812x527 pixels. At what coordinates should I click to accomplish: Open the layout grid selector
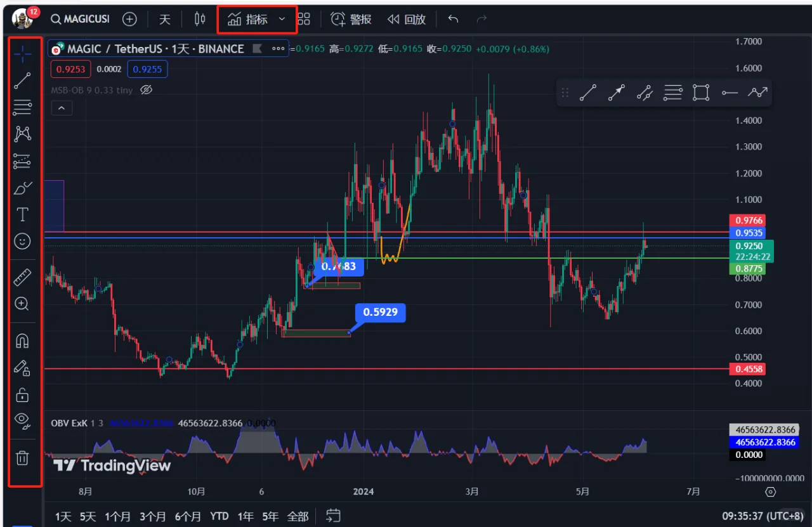(304, 19)
